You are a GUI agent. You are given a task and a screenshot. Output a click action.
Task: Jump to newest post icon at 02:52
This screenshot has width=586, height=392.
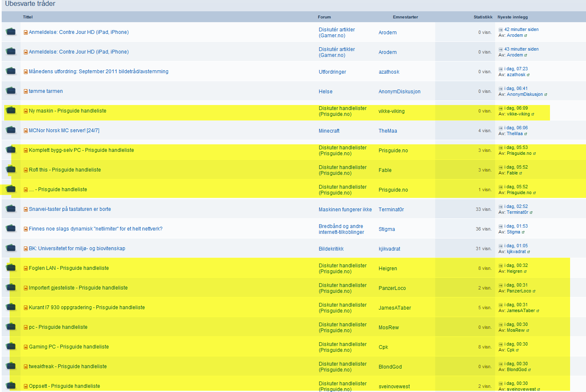click(501, 207)
